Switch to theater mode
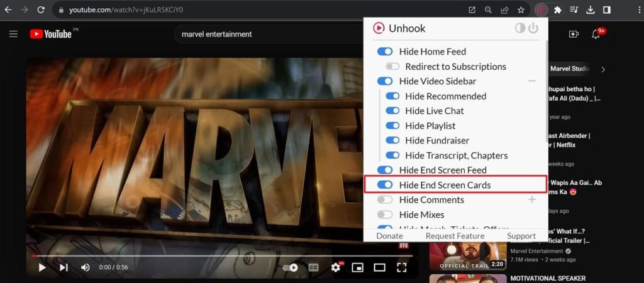Viewport: 644px width, 283px height. click(x=379, y=268)
